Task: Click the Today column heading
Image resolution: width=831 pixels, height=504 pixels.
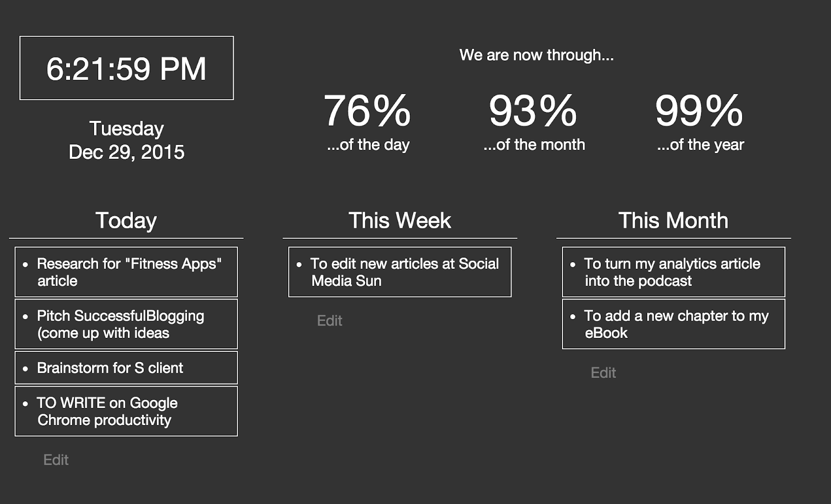Action: coord(126,221)
